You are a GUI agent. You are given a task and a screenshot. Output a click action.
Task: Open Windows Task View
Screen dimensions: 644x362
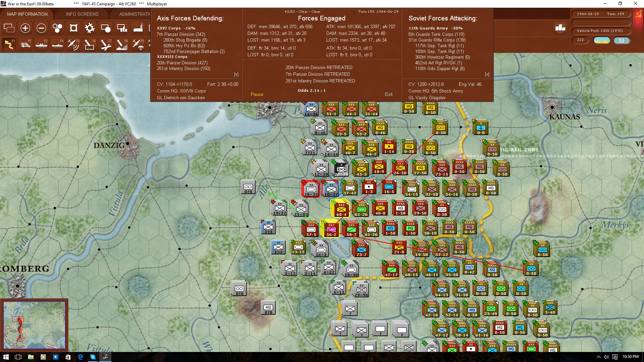pyautogui.click(x=18, y=357)
